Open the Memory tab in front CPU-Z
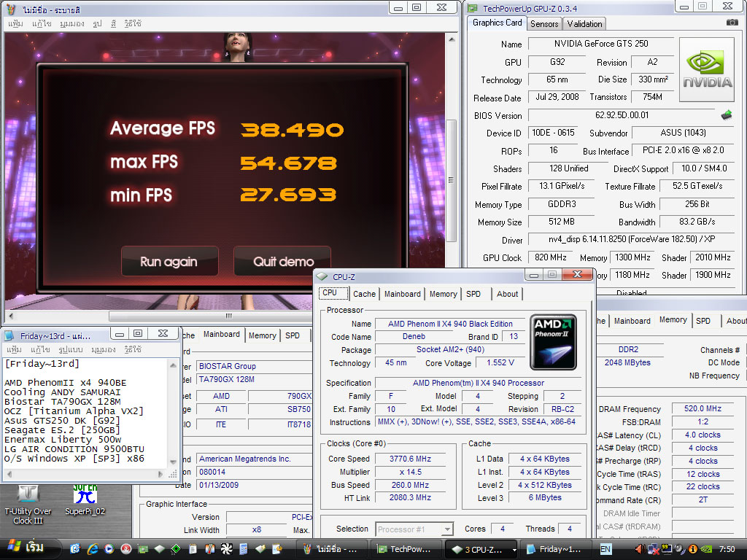 pyautogui.click(x=443, y=294)
